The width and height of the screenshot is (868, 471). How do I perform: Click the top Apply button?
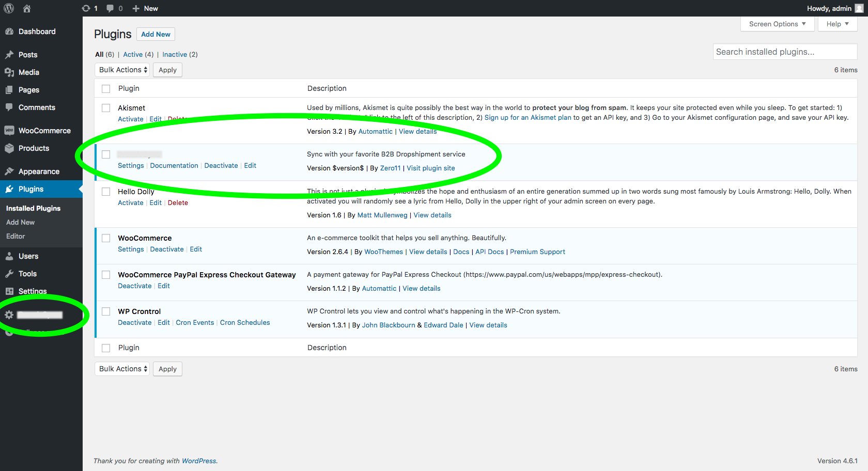coord(167,70)
